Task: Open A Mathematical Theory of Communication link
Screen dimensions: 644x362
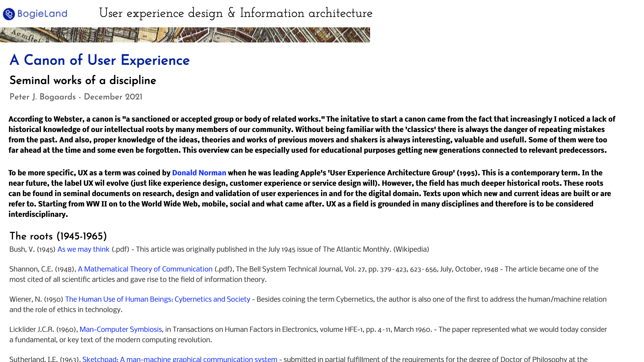Action: tap(145, 269)
